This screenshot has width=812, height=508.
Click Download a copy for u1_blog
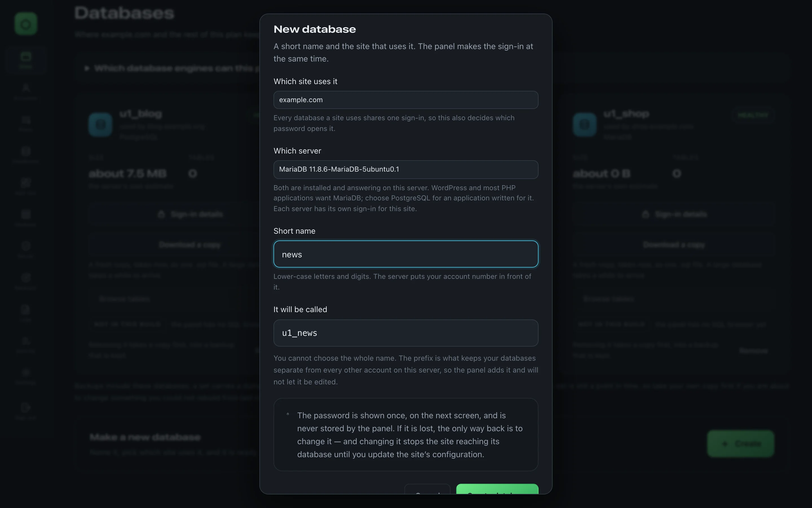pos(190,245)
